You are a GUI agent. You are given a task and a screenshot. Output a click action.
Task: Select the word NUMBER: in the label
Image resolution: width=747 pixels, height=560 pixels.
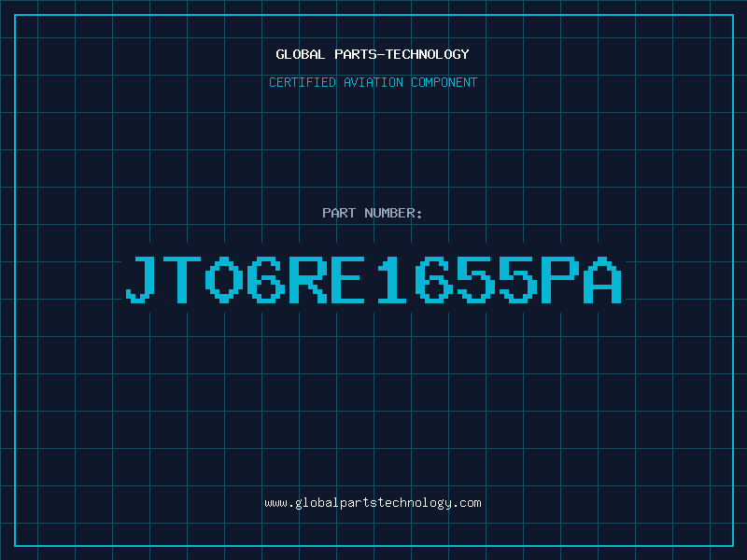point(393,213)
